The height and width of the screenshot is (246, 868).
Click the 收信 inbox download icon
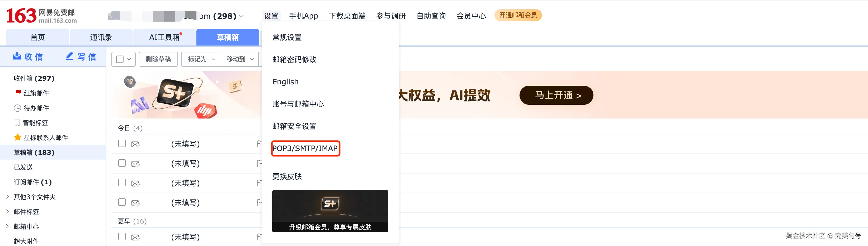(17, 56)
